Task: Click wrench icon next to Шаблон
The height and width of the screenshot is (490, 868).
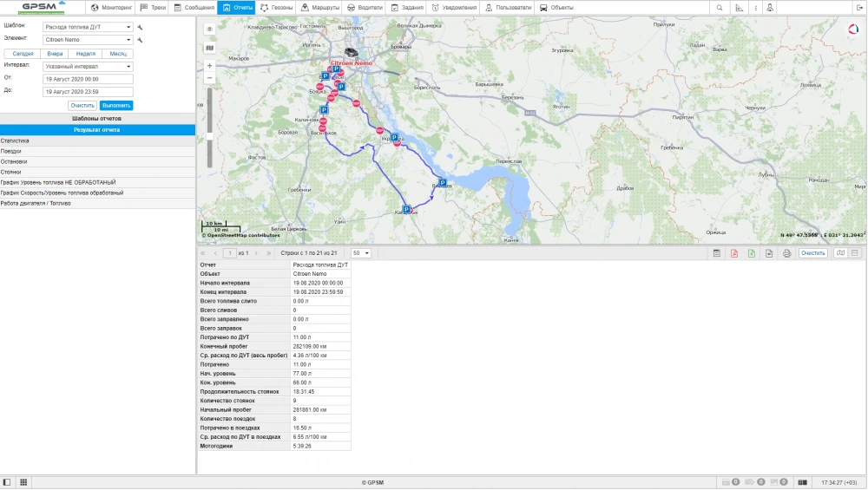Action: pos(140,27)
